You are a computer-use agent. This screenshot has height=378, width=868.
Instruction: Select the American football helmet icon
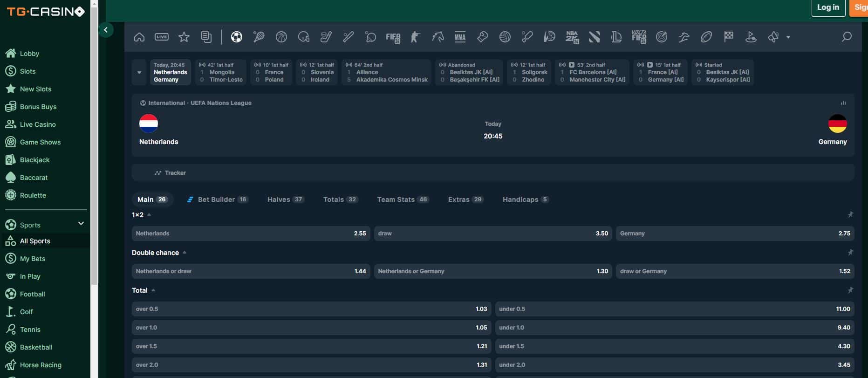304,37
